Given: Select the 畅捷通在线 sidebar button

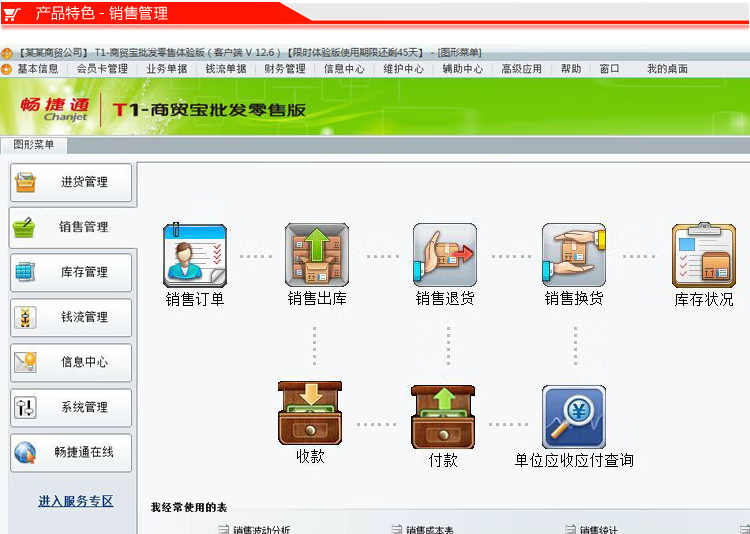Looking at the screenshot, I should pos(71,453).
